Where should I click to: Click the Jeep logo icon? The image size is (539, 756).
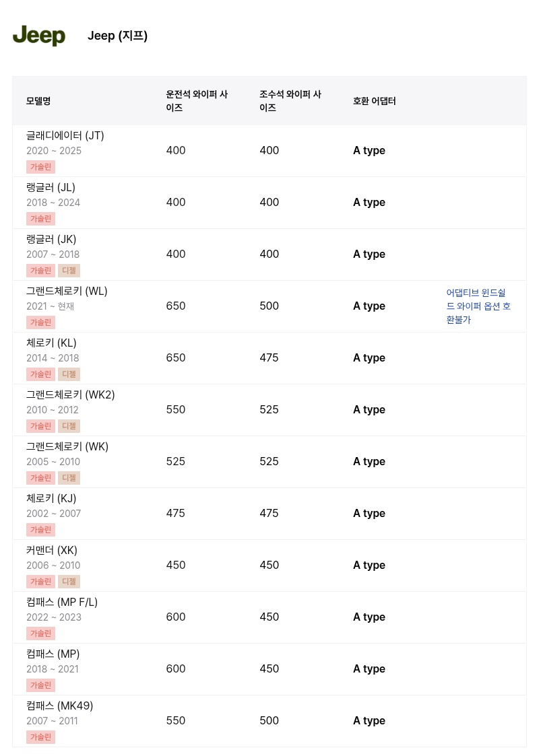click(39, 36)
